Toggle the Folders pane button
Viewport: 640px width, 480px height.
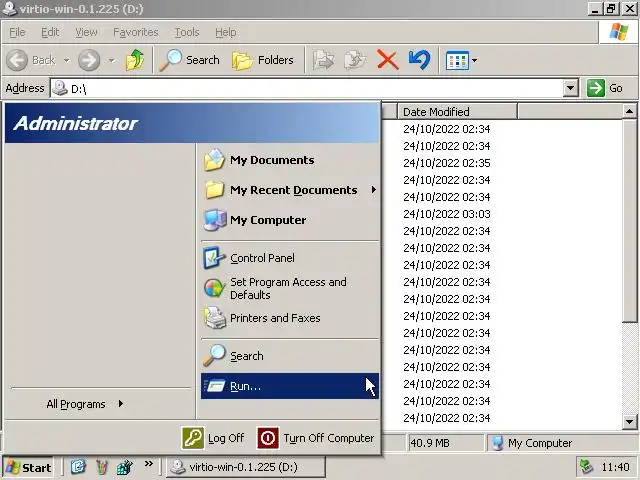(263, 60)
